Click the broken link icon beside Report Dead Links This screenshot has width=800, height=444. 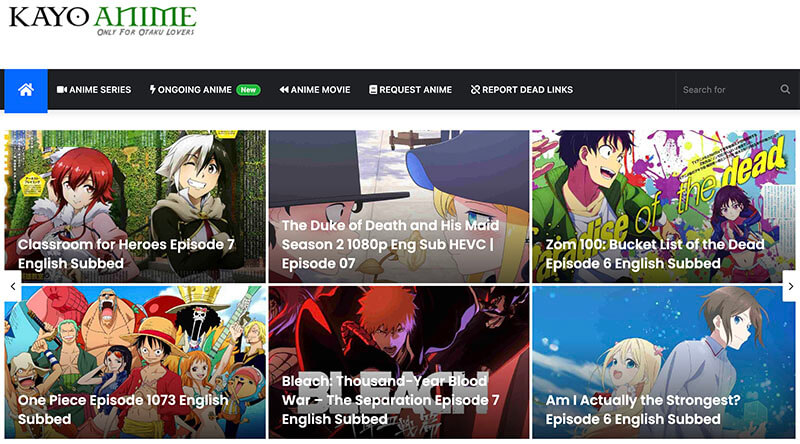(x=475, y=89)
